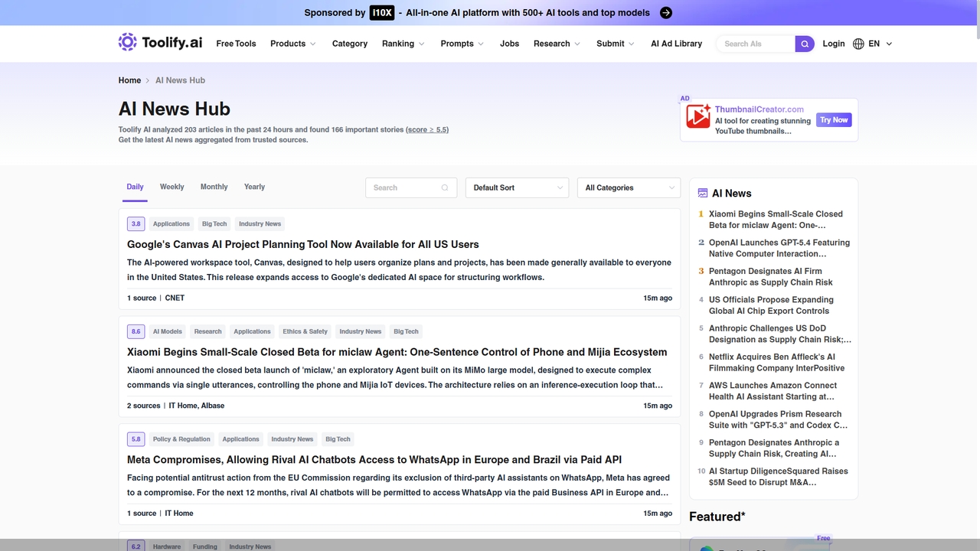The height and width of the screenshot is (551, 980).
Task: Open the Meta Compromises WhatsApp article headline
Action: click(x=374, y=460)
